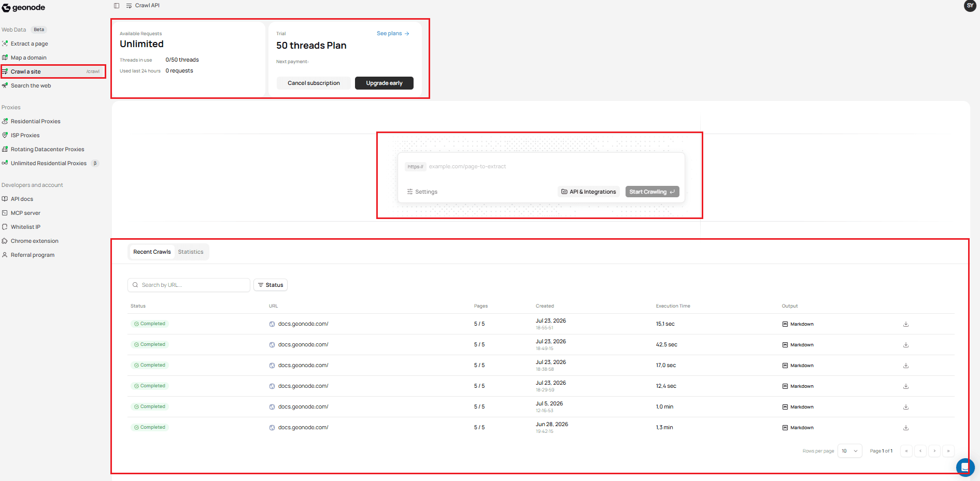The height and width of the screenshot is (481, 980).
Task: Select Crawl a site in sidebar
Action: point(53,71)
